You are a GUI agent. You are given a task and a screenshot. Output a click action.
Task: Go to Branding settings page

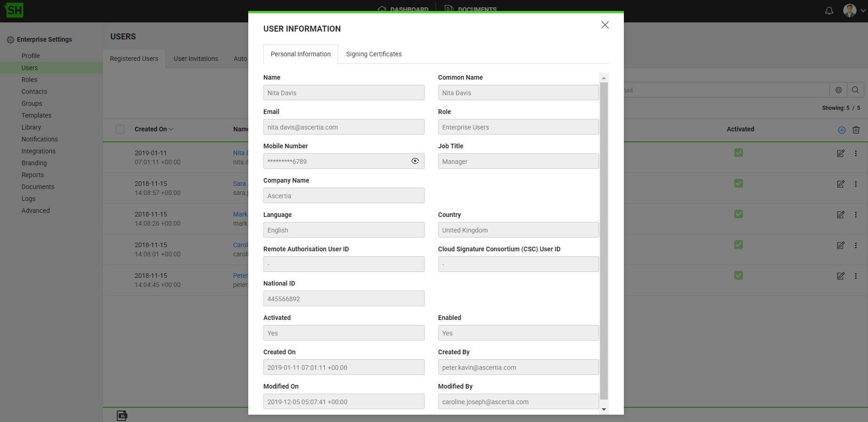[x=34, y=163]
